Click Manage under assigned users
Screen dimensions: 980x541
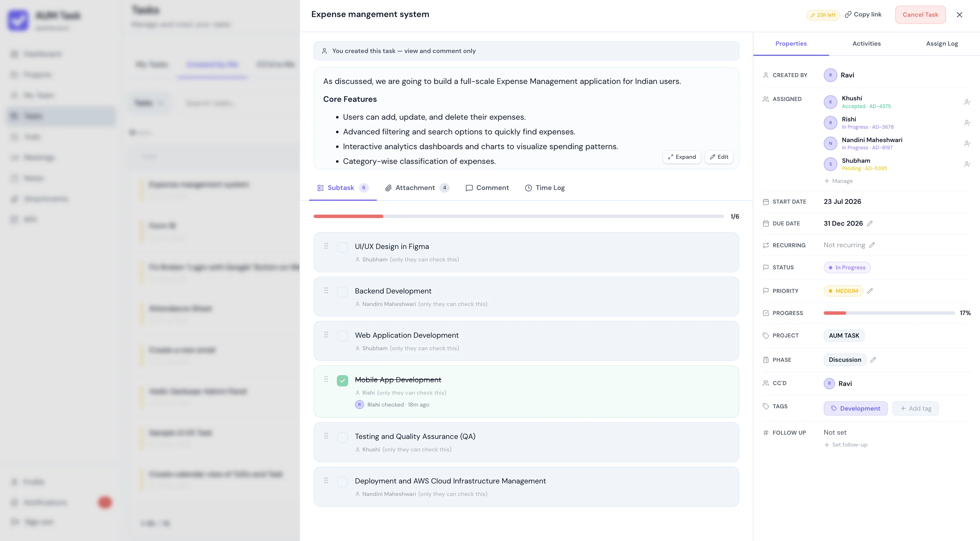(x=838, y=181)
